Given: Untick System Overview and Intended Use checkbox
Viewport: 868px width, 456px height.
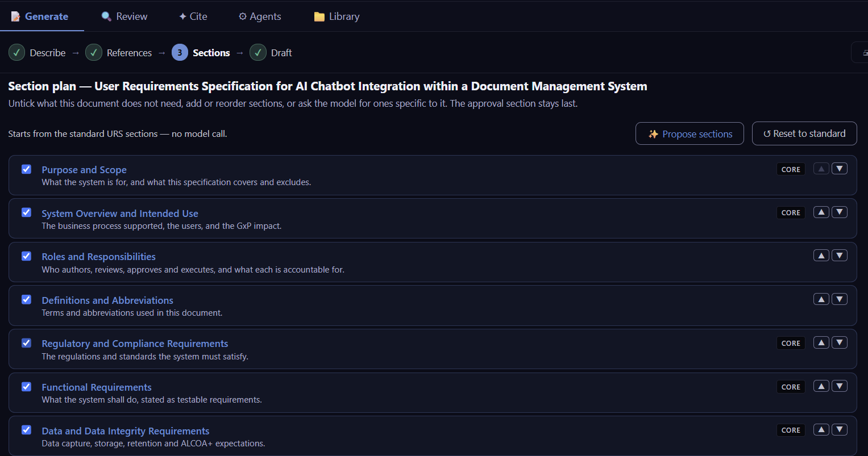Looking at the screenshot, I should [26, 212].
